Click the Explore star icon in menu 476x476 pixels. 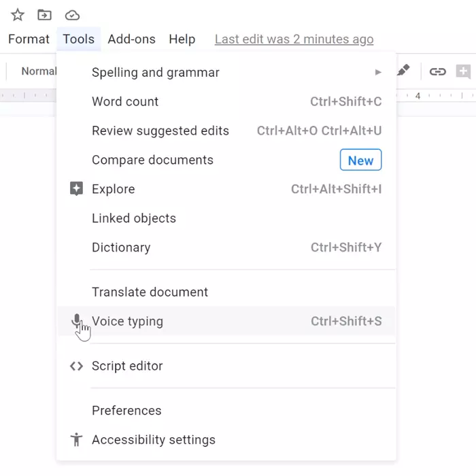[x=76, y=189]
